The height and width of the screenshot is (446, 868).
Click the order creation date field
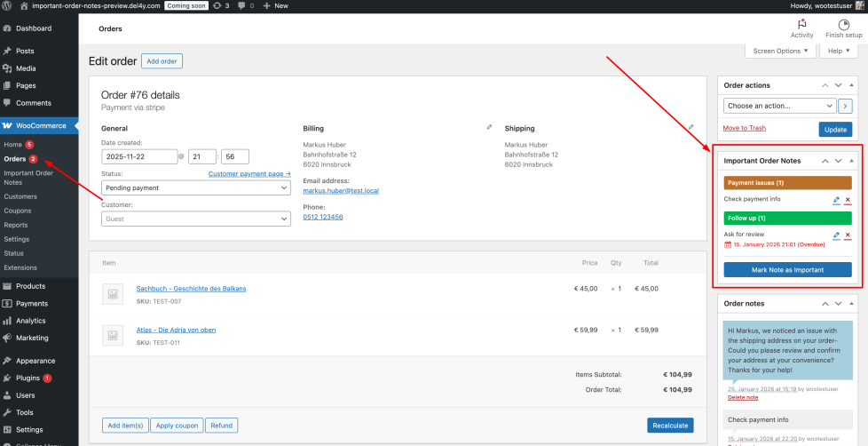(139, 157)
